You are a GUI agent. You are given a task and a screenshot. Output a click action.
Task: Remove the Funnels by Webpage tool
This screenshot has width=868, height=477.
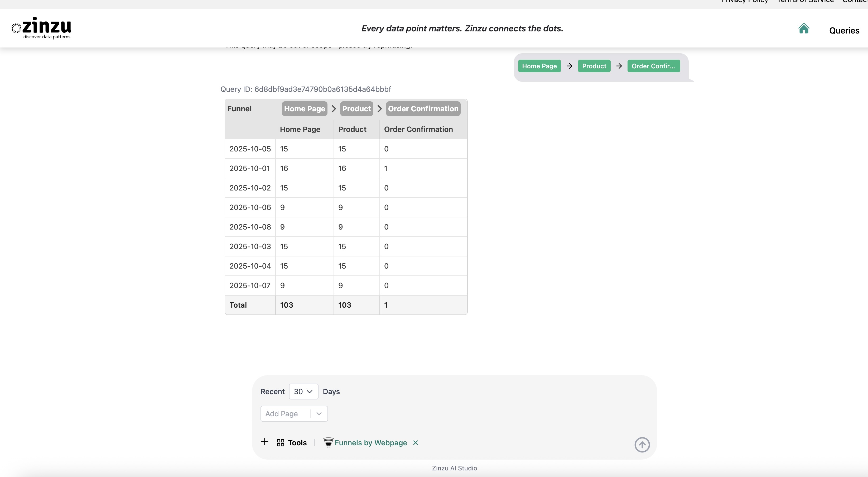tap(416, 443)
